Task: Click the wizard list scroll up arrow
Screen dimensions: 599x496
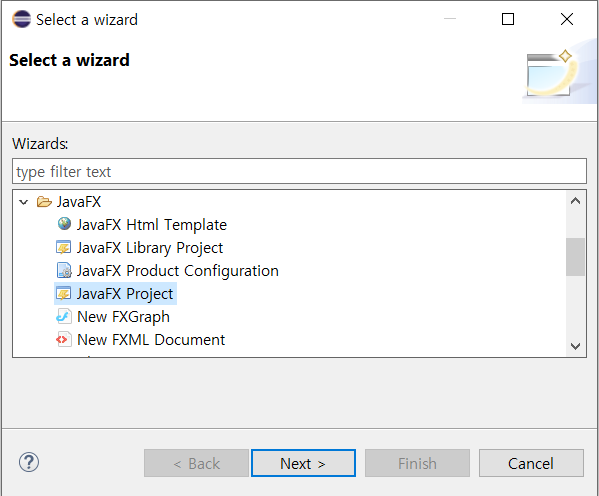Action: point(575,201)
